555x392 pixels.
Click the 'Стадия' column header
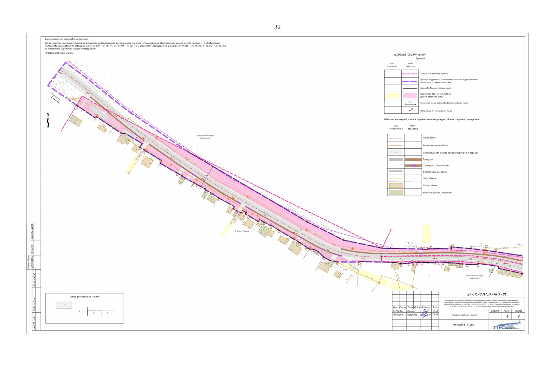tap(495, 311)
